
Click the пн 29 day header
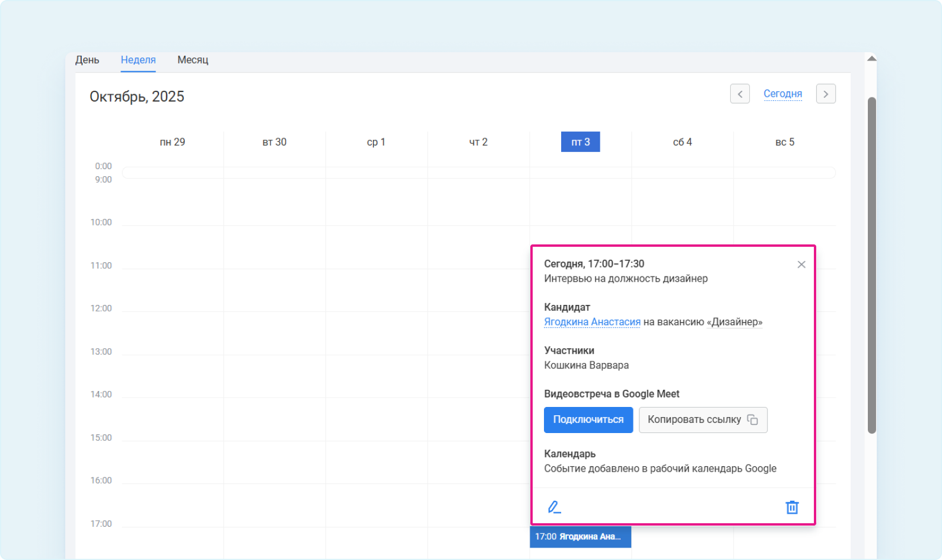tap(173, 142)
